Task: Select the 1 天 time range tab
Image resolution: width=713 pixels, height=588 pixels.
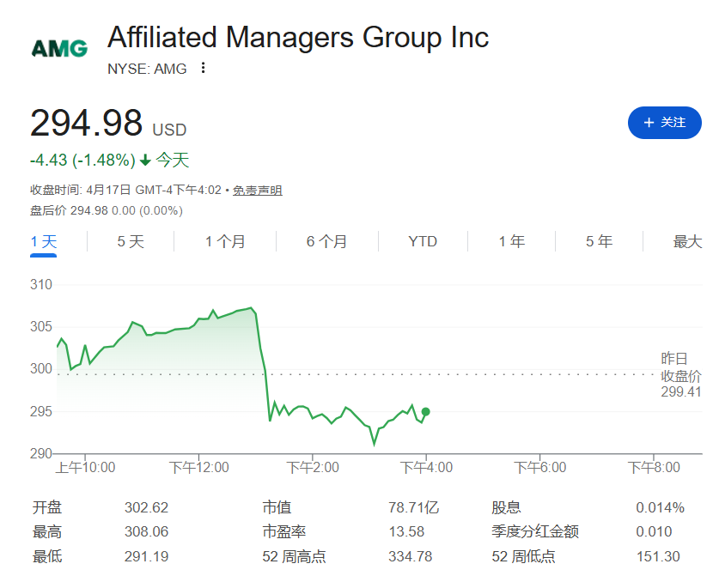Action: pyautogui.click(x=44, y=241)
